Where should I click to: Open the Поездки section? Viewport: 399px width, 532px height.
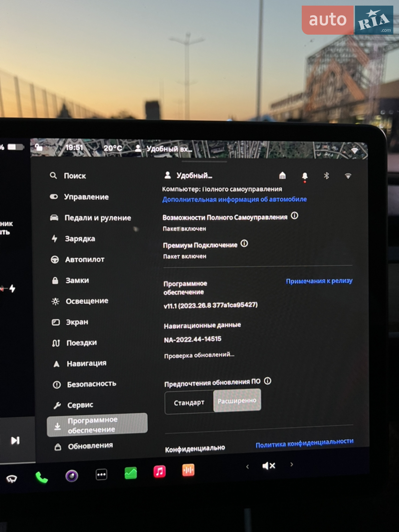coord(75,343)
